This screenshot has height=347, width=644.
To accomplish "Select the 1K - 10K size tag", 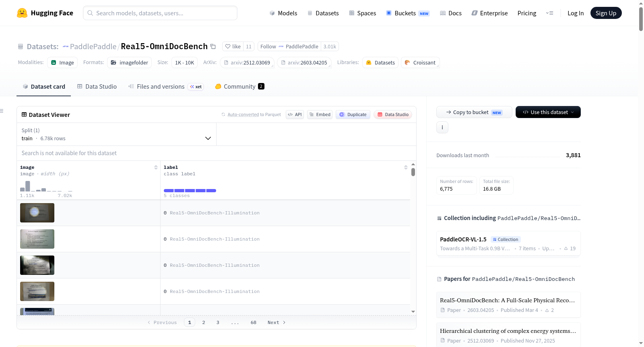I will 184,62.
